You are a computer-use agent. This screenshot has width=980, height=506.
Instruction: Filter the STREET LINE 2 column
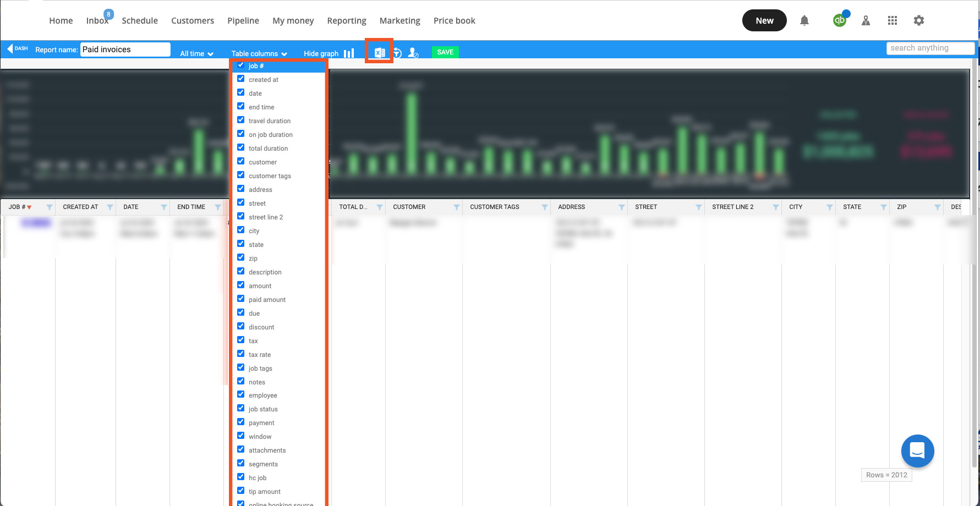tap(776, 207)
